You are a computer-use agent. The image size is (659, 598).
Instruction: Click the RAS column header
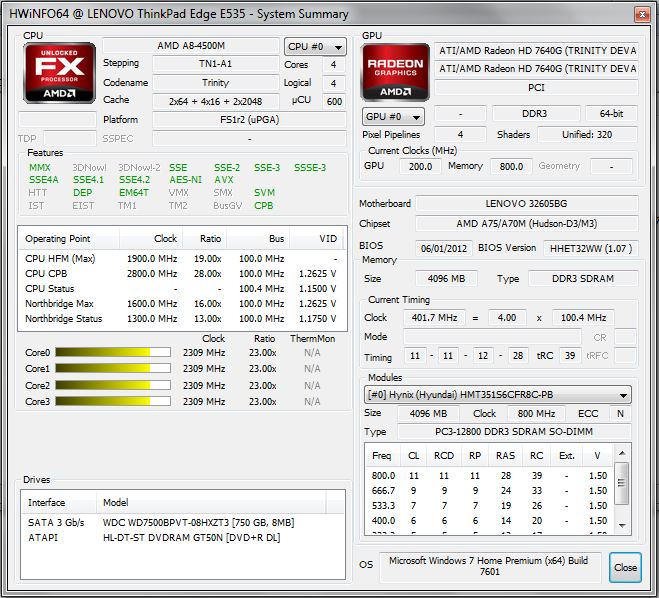[x=506, y=456]
